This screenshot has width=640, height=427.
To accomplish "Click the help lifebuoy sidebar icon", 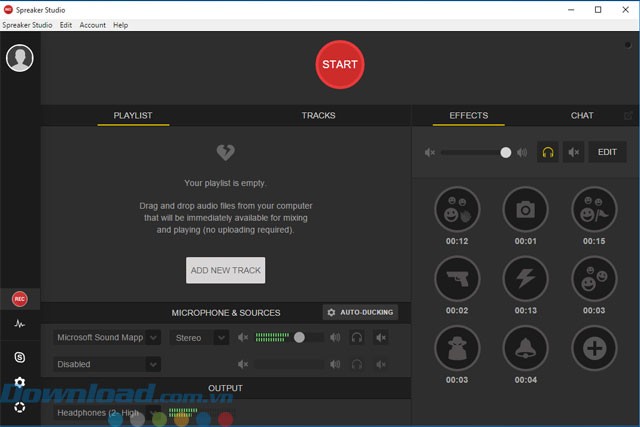I will point(20,407).
